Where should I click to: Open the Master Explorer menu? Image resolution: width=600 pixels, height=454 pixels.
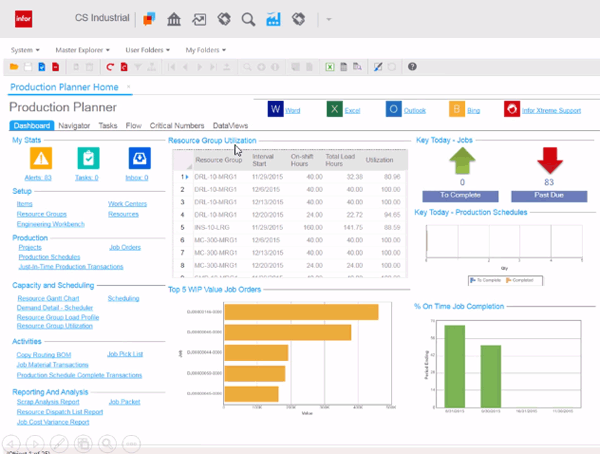tap(82, 50)
